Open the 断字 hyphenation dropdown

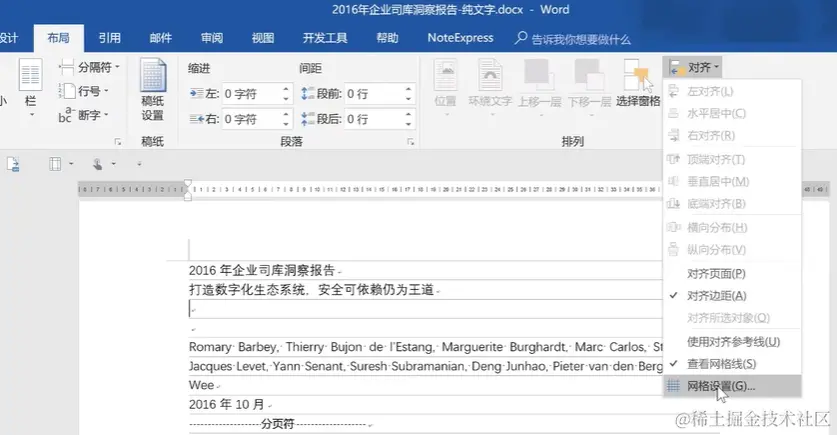coord(84,115)
